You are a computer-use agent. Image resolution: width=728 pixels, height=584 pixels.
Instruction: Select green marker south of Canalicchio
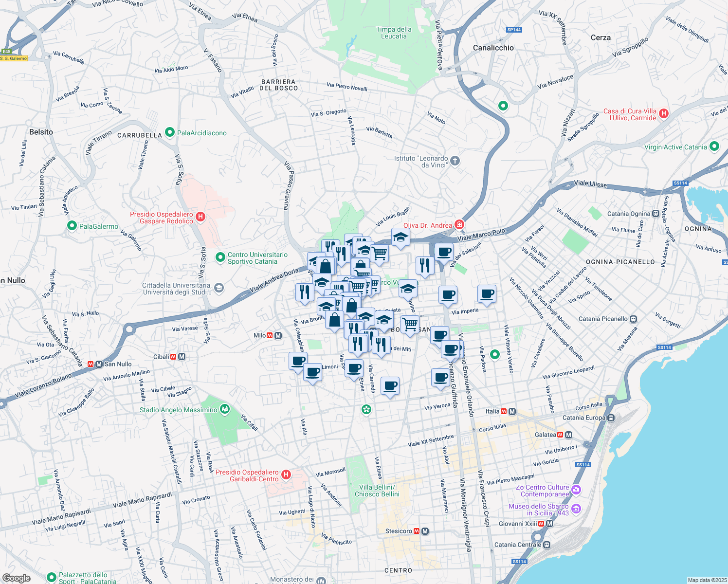[x=503, y=105]
